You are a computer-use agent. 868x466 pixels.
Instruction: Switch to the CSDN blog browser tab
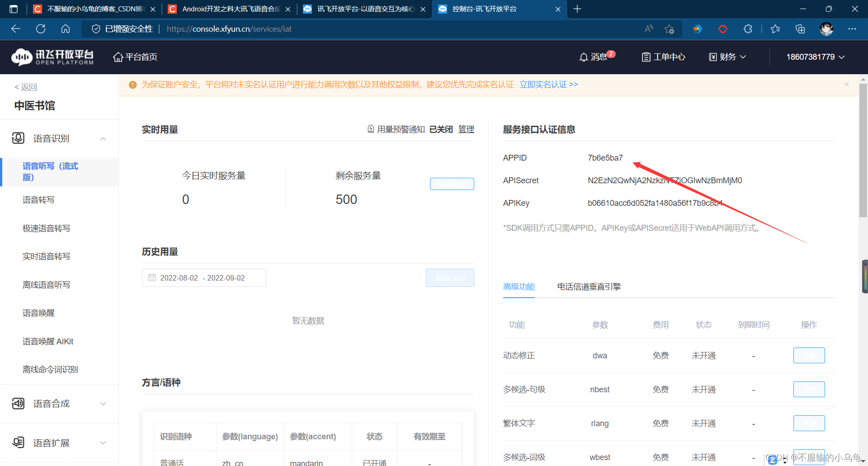[x=94, y=9]
